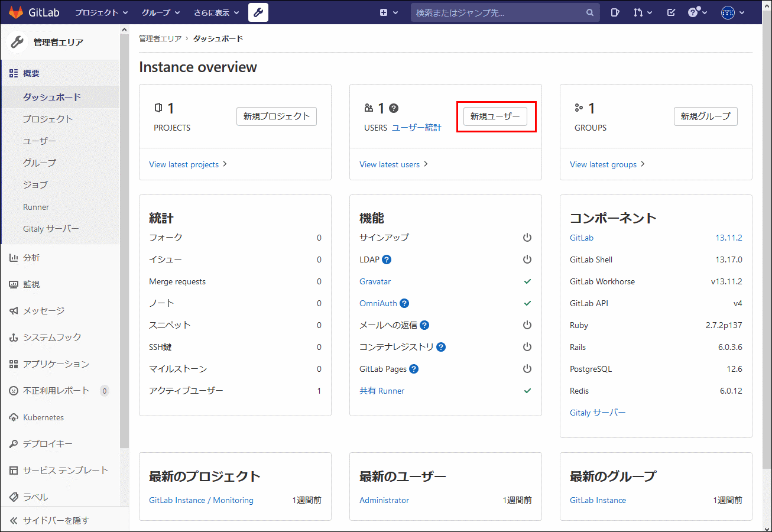Screen dimensions: 772x532
Task: Open GitLab component link
Action: point(582,238)
